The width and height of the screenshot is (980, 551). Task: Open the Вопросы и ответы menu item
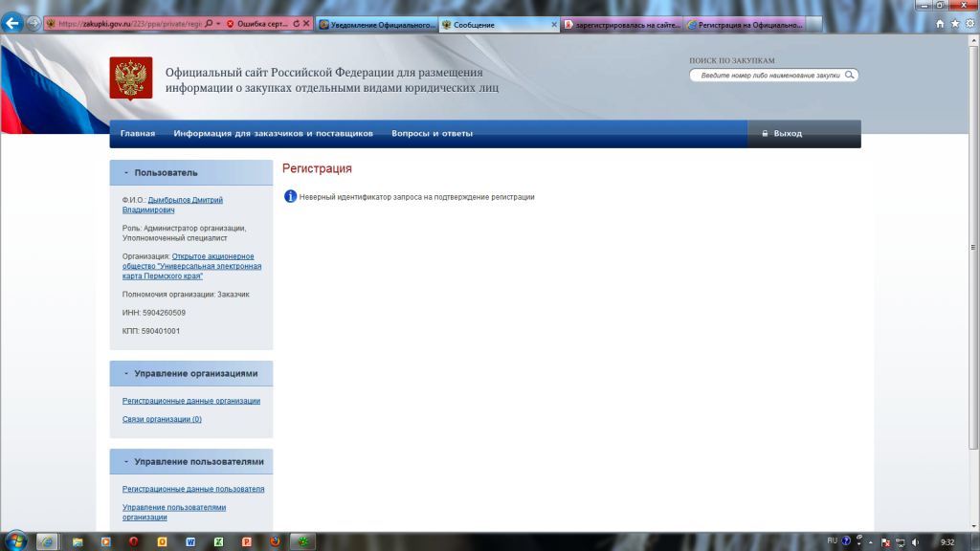pos(432,134)
